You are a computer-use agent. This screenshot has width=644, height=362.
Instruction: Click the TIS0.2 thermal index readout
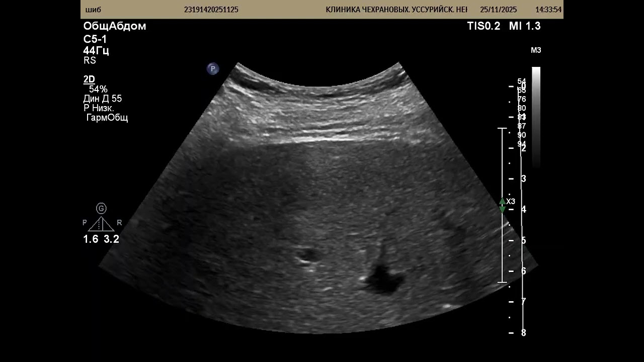click(x=484, y=26)
